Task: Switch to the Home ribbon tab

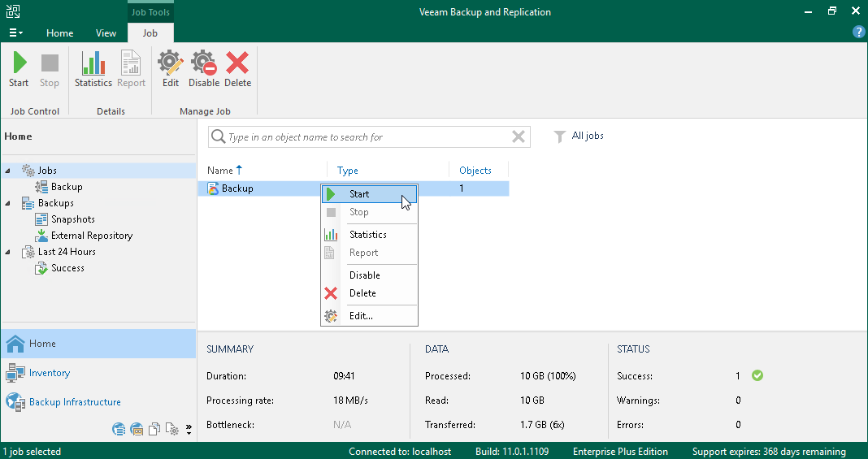Action: click(60, 33)
